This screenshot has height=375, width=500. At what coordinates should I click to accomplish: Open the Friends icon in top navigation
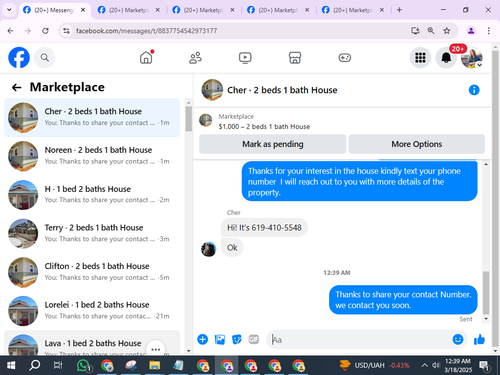tap(195, 58)
